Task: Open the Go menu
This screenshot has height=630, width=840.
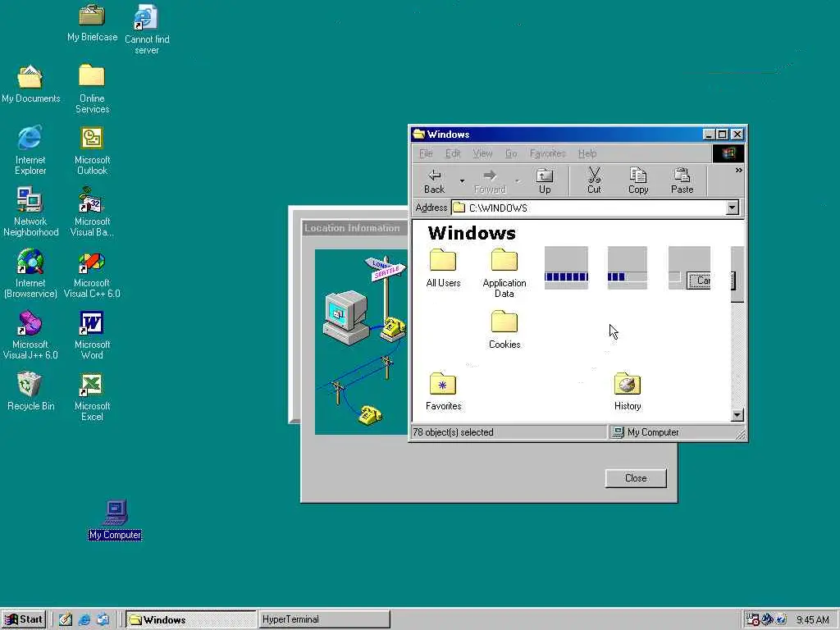Action: click(x=511, y=153)
